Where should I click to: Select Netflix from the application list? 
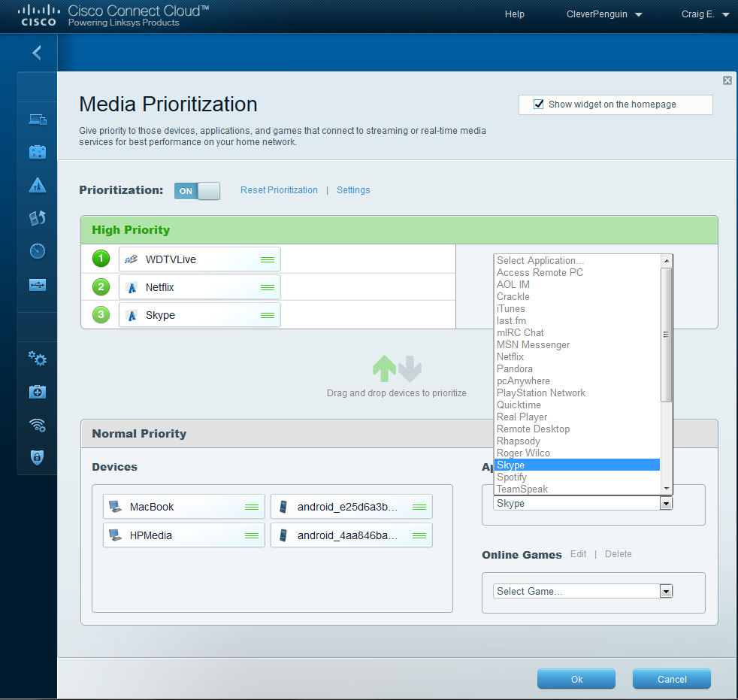coord(577,357)
